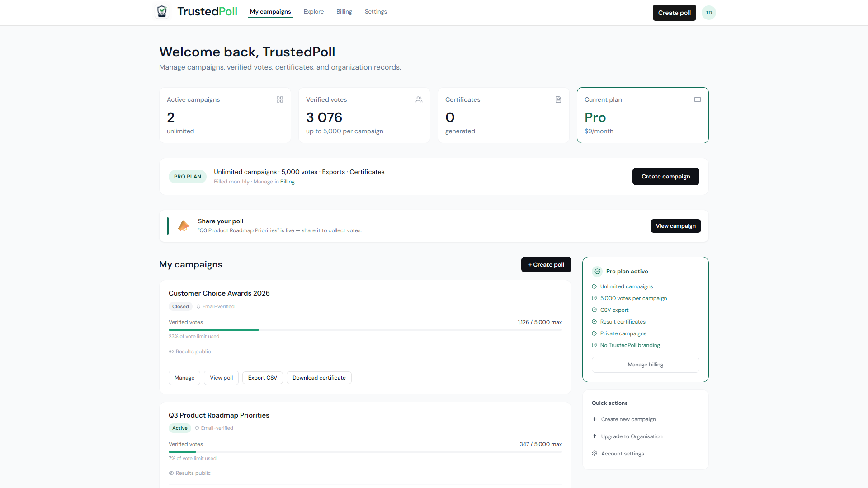Click the PRO PLAN badge
The image size is (868, 488).
click(x=188, y=177)
